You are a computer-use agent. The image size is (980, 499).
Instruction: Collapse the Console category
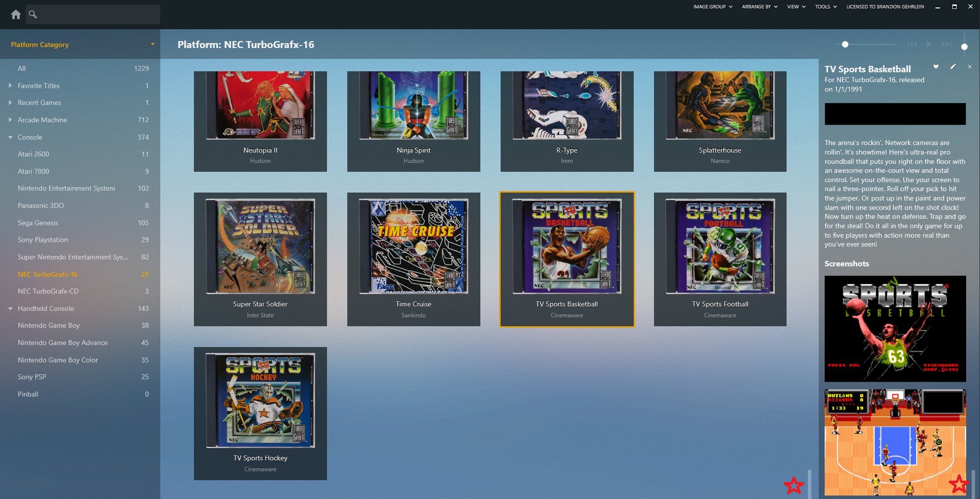pyautogui.click(x=10, y=137)
